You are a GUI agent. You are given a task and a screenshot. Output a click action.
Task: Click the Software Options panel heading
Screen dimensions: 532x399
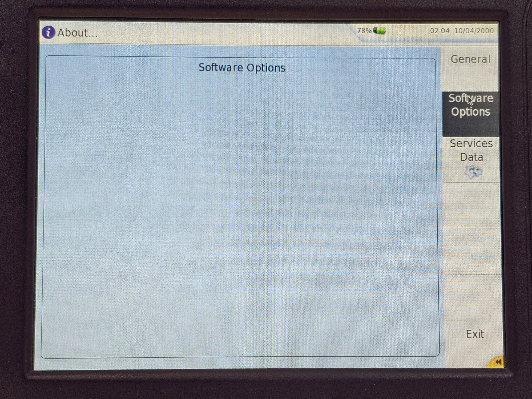coord(242,67)
